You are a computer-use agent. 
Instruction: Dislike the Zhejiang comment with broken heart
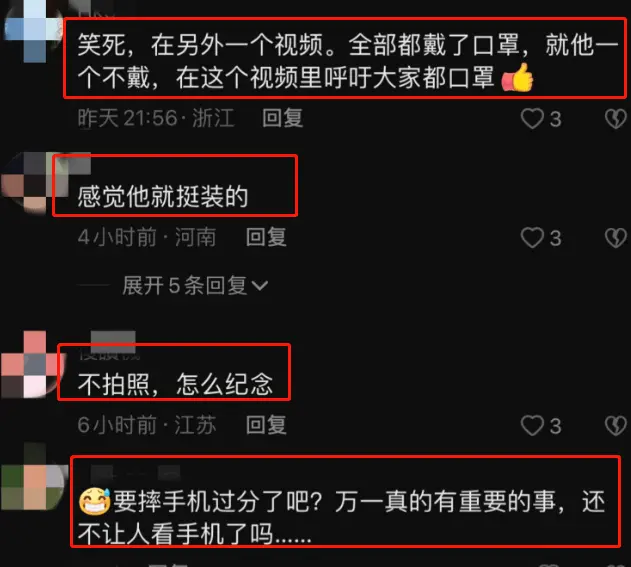click(x=616, y=119)
